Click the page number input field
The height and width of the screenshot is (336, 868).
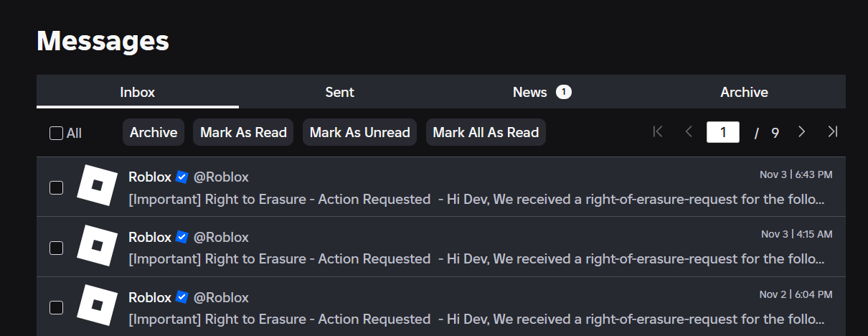(x=722, y=132)
